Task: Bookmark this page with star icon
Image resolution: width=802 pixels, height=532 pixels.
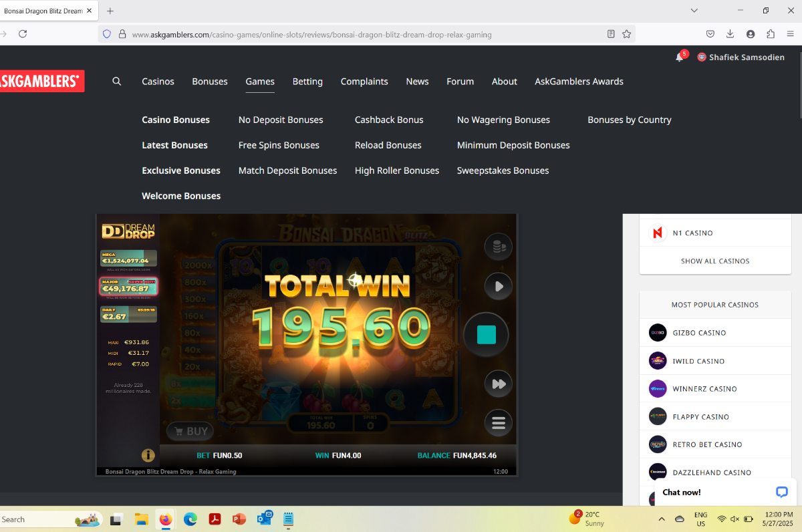Action: click(627, 34)
